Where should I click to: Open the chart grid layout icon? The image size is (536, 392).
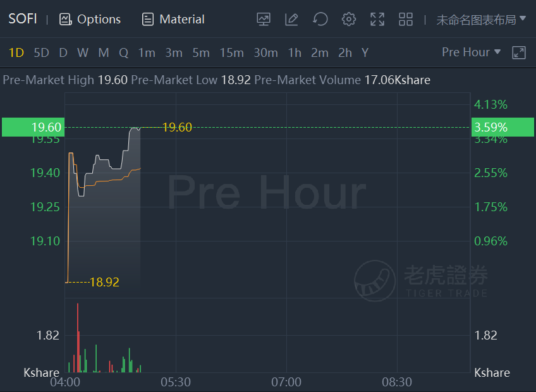406,19
